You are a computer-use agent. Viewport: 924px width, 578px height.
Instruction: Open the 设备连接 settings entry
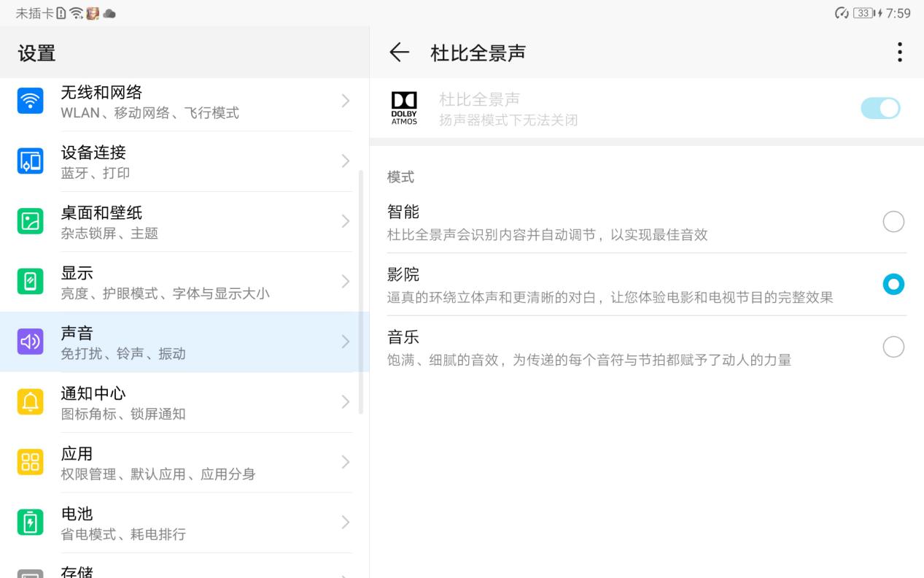(185, 161)
